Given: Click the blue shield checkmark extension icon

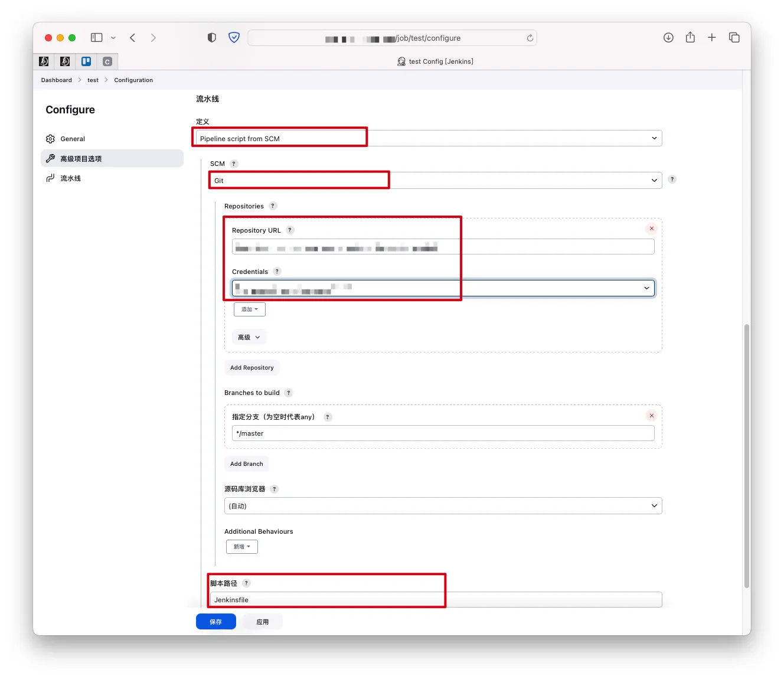Looking at the screenshot, I should tap(234, 38).
